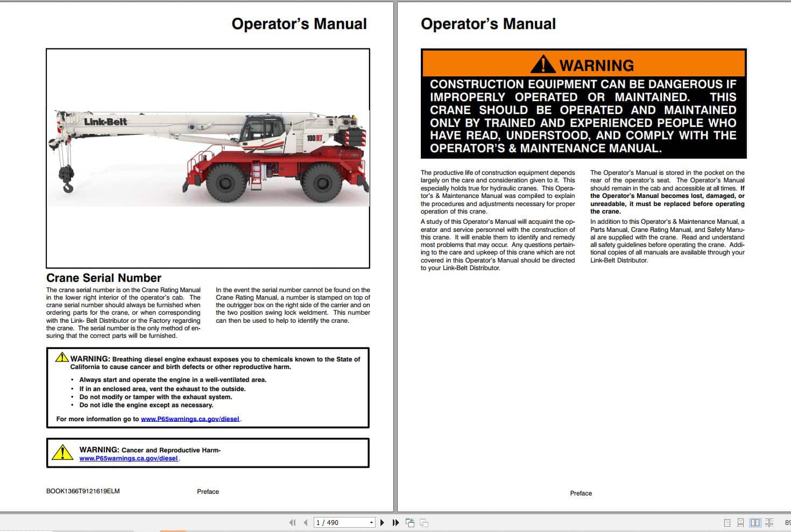Return to the previous view

(410, 522)
